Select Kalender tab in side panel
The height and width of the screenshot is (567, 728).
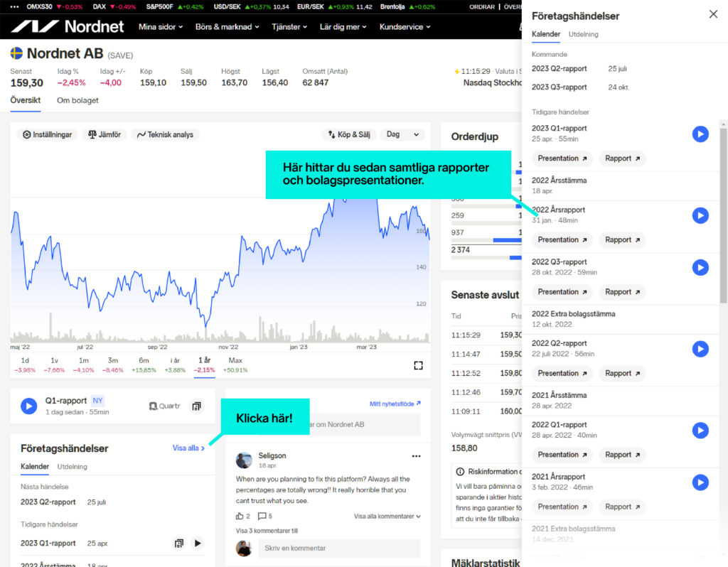click(545, 34)
